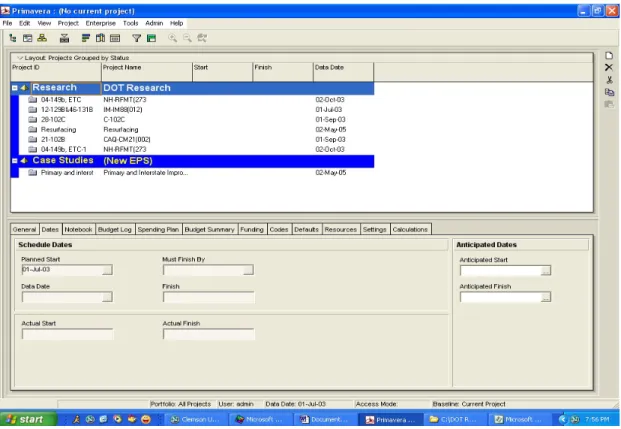Switch to Clemson U... taskbar window
This screenshot has width=621, height=429.
[195, 419]
